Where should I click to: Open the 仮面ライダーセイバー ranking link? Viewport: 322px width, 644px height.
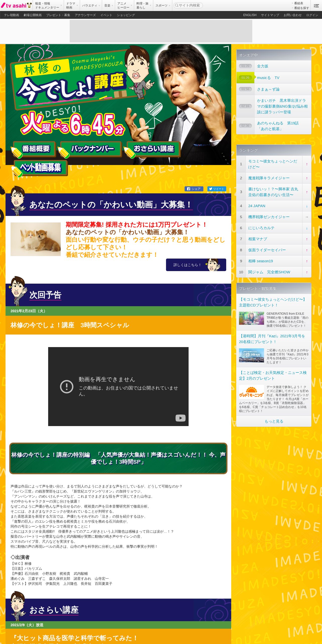pyautogui.click(x=267, y=250)
